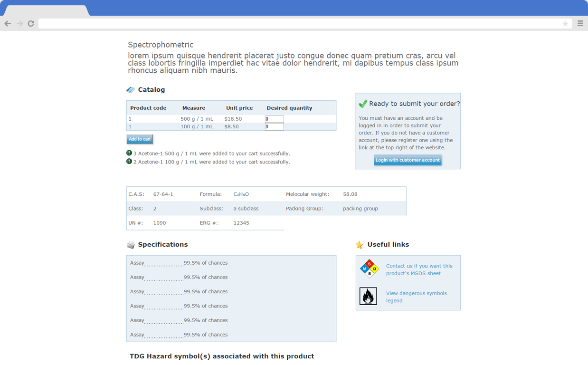Click the quantity field for the 500 g product

[274, 119]
